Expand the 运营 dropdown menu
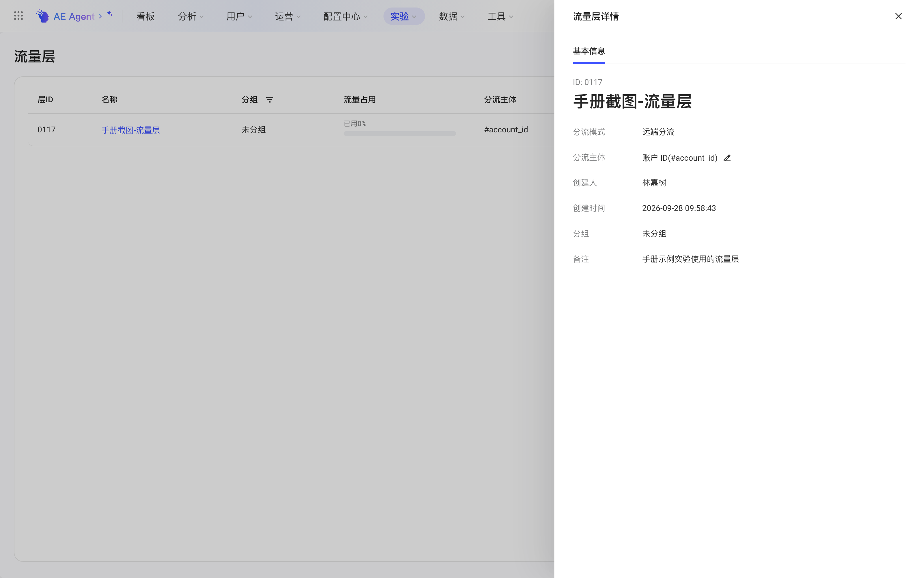 pos(288,16)
